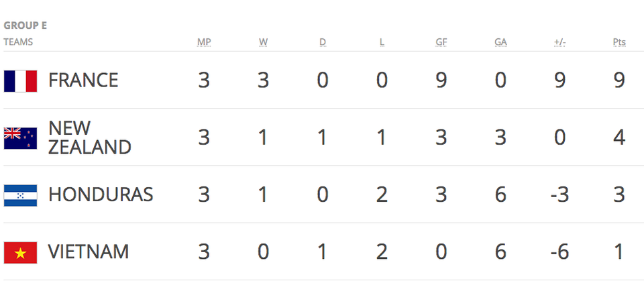Click the GROUP E heading
644x281 pixels.
click(25, 25)
